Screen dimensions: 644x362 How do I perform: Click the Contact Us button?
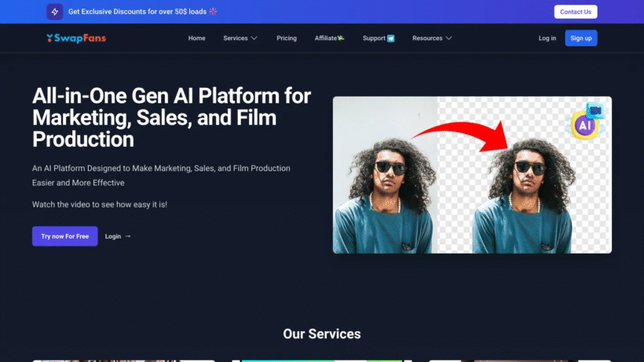[x=576, y=12]
